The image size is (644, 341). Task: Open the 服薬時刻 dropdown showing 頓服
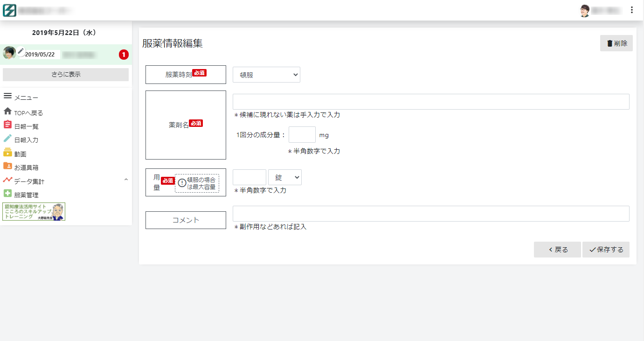coord(266,75)
